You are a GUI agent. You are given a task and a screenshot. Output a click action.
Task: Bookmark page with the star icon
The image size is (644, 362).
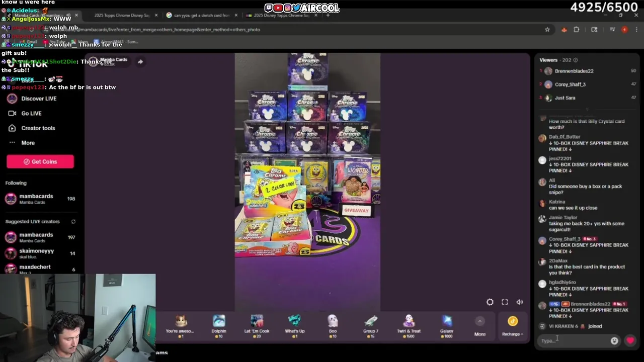[547, 30]
